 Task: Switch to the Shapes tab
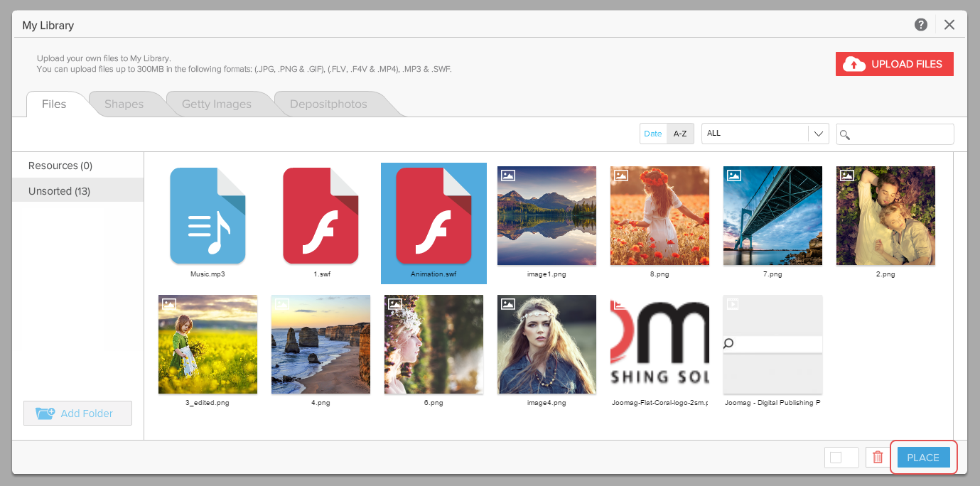[x=124, y=104]
